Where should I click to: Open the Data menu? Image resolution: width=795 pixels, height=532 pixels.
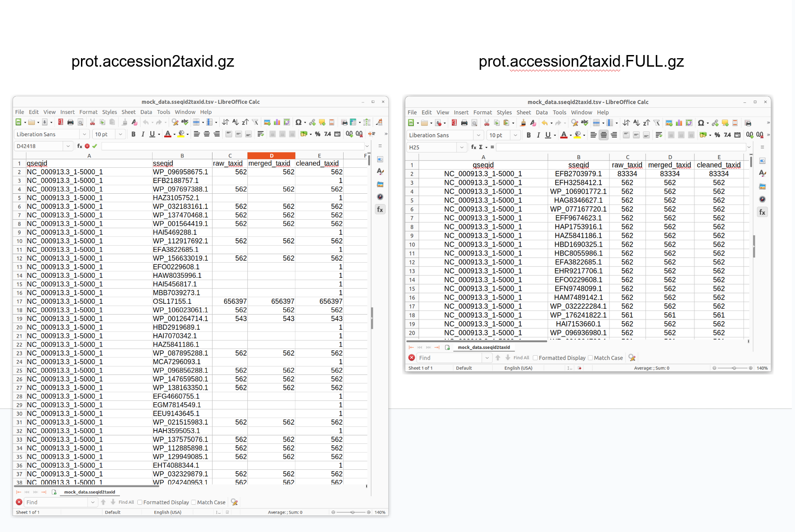(x=146, y=112)
